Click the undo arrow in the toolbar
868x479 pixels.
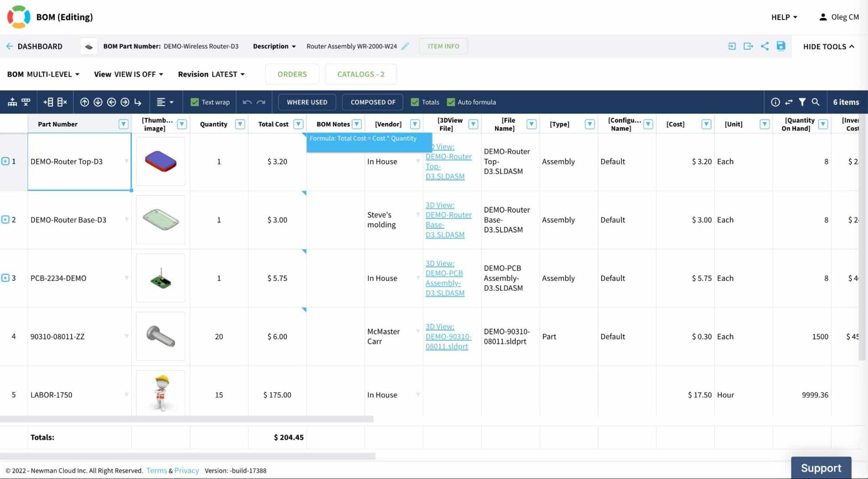248,102
